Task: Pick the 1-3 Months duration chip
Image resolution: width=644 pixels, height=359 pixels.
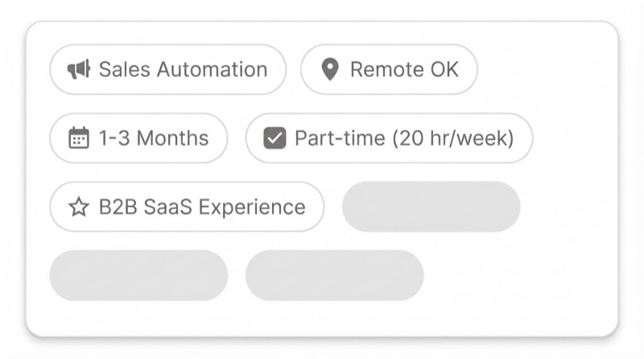Action: point(138,138)
